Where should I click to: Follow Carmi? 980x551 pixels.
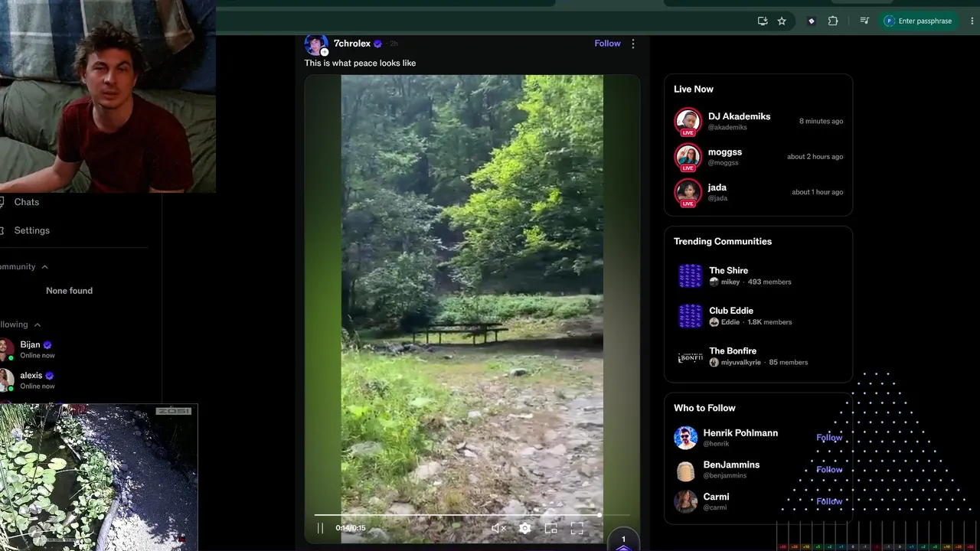point(829,502)
